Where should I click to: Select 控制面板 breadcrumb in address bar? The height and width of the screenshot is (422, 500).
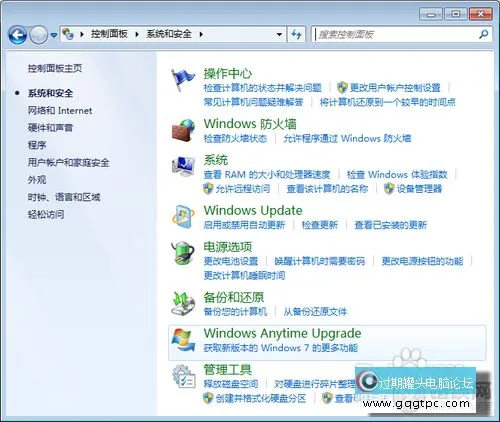coord(109,34)
